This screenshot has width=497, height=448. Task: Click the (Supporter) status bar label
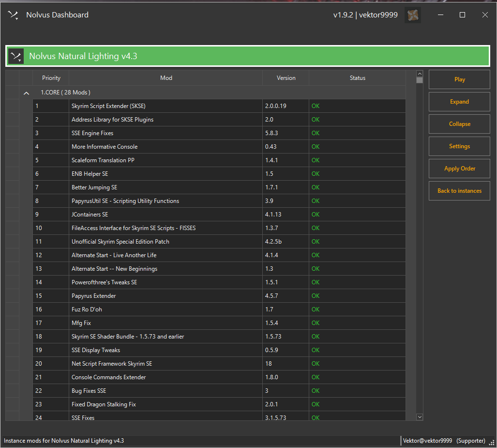tap(471, 441)
